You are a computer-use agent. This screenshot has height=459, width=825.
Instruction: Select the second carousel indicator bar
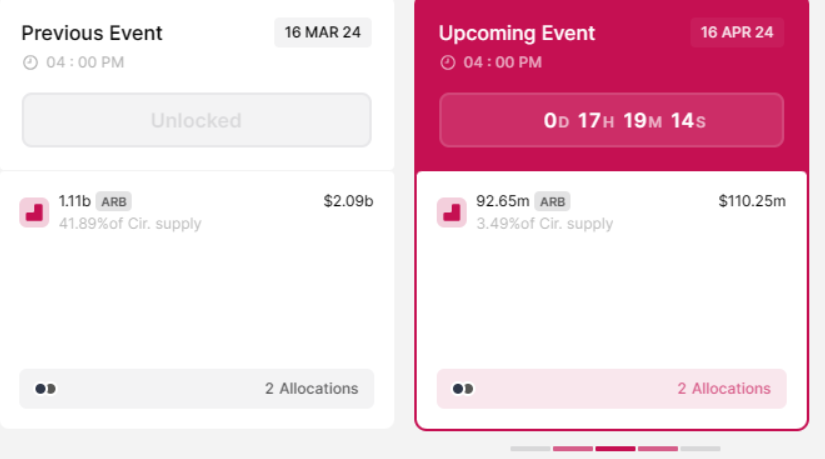tap(573, 449)
